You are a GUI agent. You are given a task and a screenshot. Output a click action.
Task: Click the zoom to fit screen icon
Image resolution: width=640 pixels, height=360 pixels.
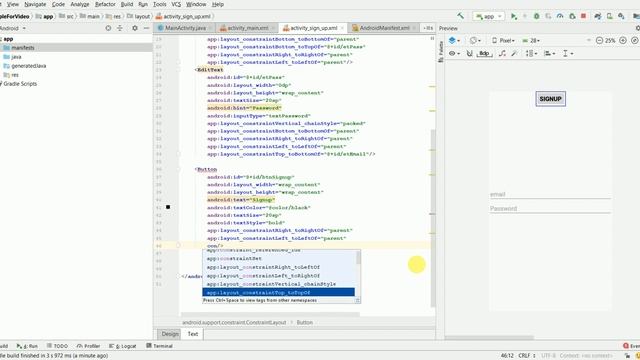point(634,40)
